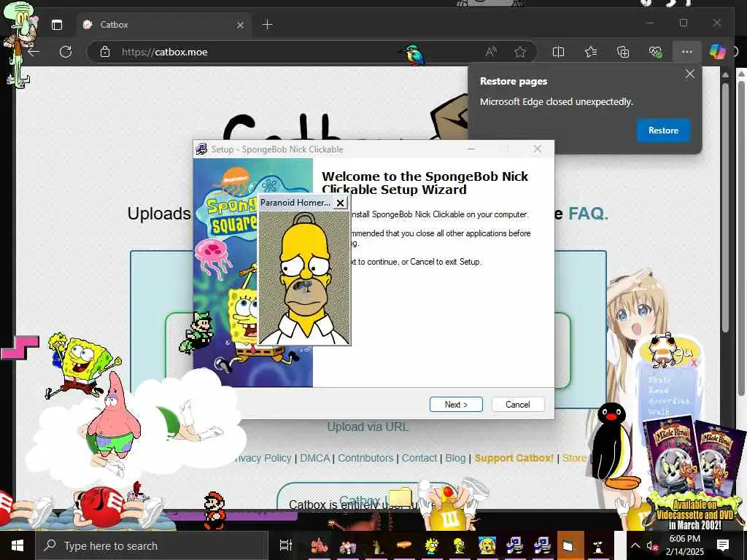This screenshot has height=560, width=747.
Task: Open the Favorites list in Edge
Action: click(x=591, y=52)
